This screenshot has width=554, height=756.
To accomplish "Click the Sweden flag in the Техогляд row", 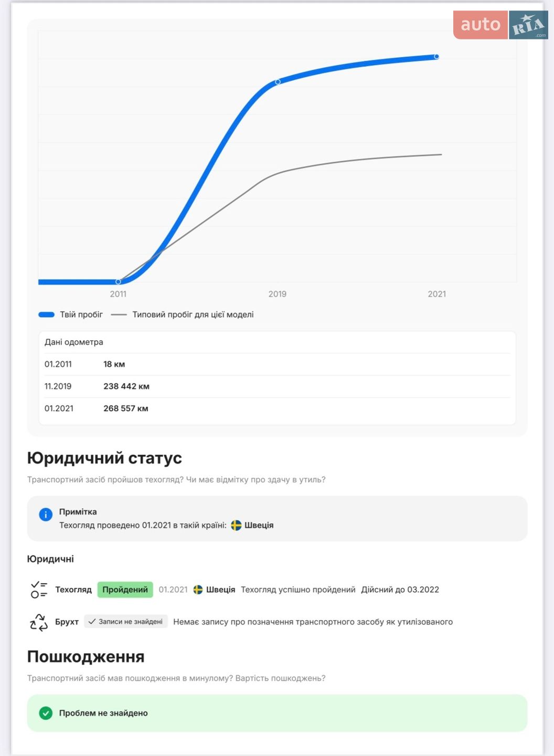I will click(x=198, y=590).
